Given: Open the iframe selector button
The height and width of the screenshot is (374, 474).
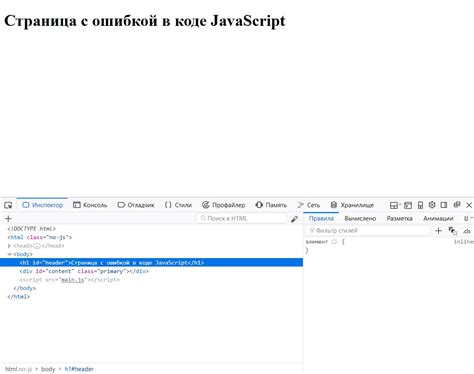Looking at the screenshot, I should click(x=395, y=205).
